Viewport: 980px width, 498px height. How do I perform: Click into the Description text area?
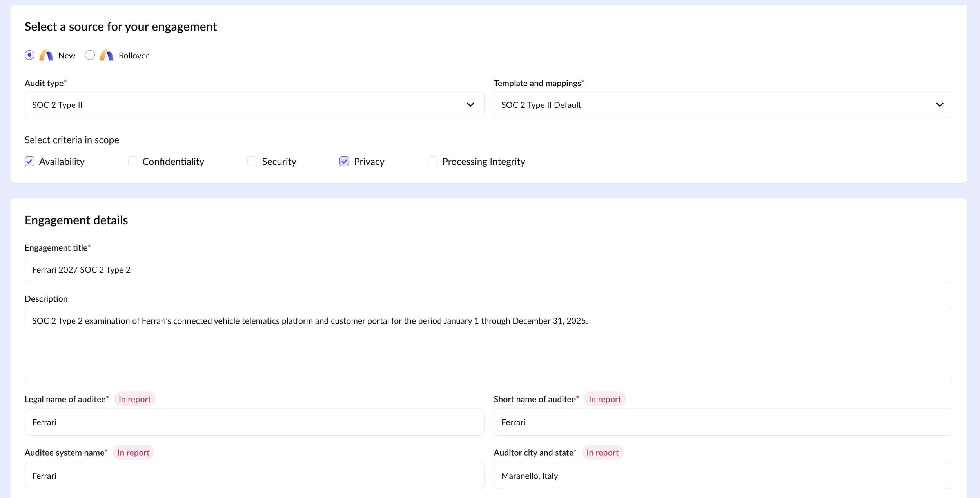488,345
